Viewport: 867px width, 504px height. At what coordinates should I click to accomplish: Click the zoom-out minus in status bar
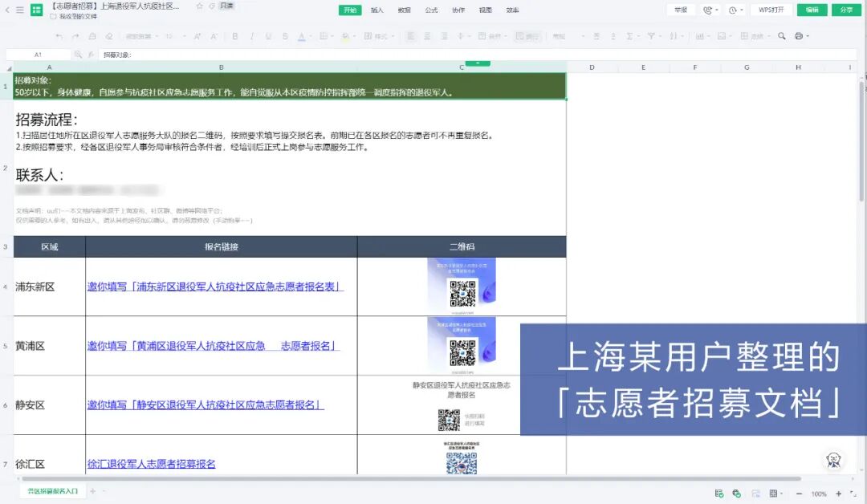(799, 494)
